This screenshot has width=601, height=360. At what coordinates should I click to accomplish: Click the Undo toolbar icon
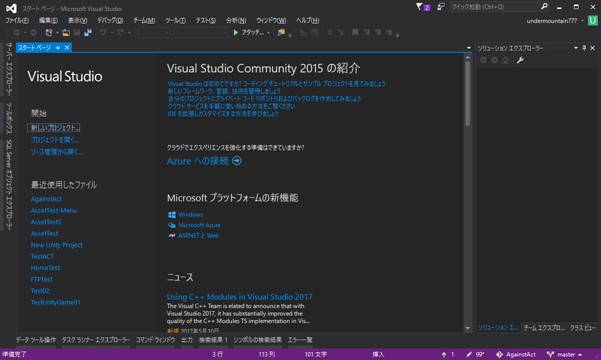click(x=103, y=33)
